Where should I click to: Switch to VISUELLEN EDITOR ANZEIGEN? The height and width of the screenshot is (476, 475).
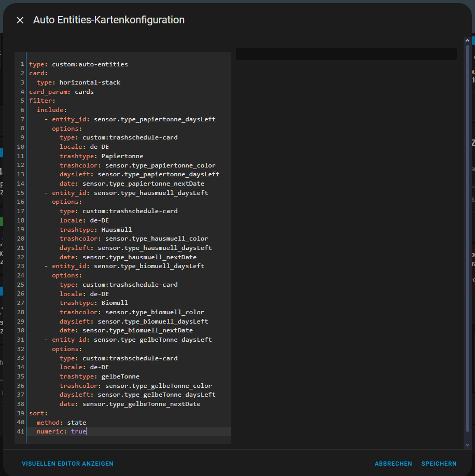tap(67, 464)
